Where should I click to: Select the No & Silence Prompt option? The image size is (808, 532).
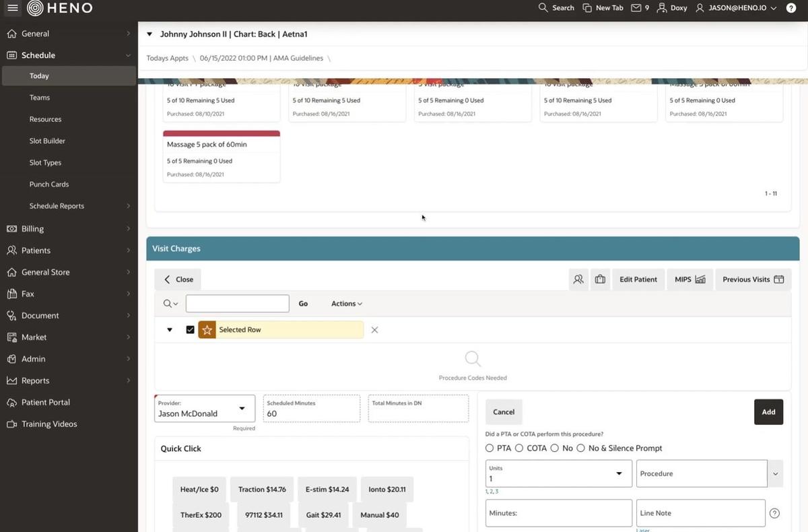click(x=580, y=448)
